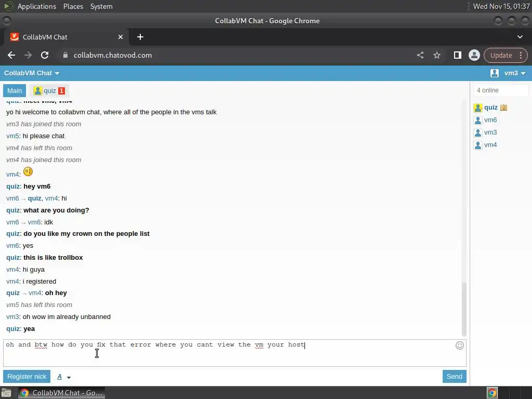Screen dimensions: 532x399
Task: Open the tab search chevron
Action: click(x=520, y=37)
